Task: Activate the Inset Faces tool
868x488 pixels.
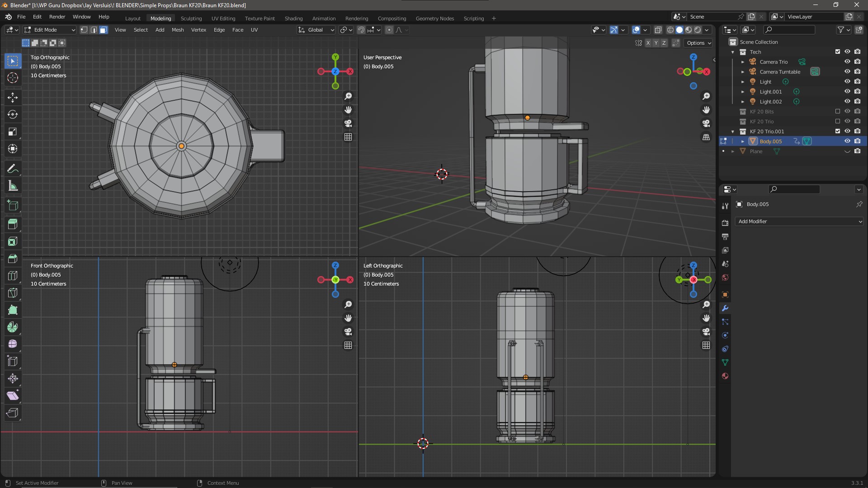Action: point(12,241)
